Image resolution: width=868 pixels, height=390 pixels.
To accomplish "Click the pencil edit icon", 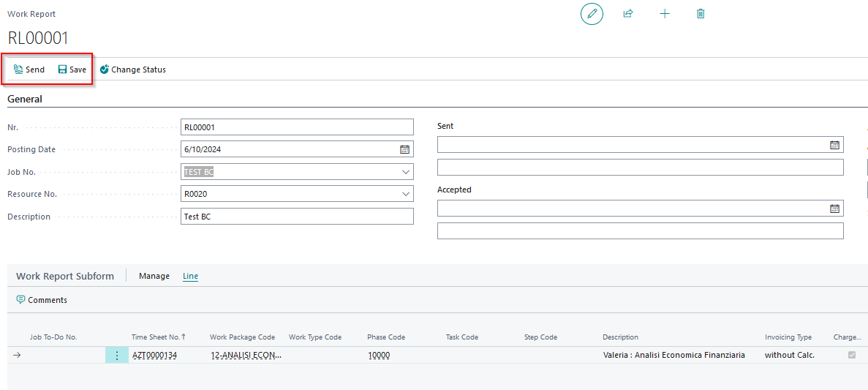I will (x=592, y=14).
